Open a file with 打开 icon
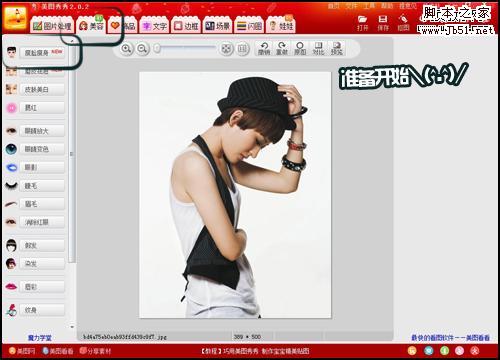This screenshot has width=500, height=360. 362,23
